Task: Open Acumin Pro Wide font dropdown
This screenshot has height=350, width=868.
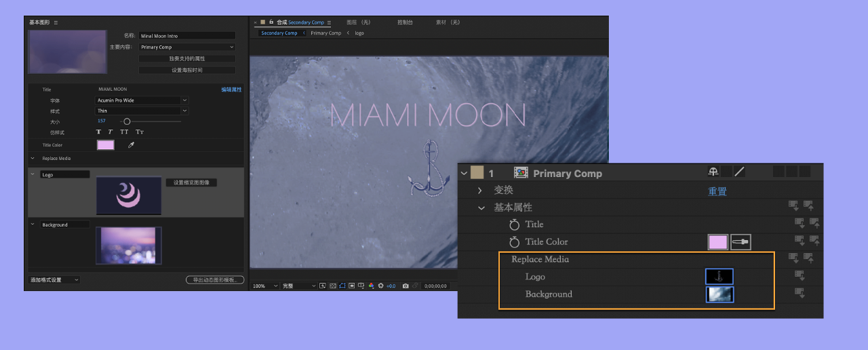Action: click(142, 100)
